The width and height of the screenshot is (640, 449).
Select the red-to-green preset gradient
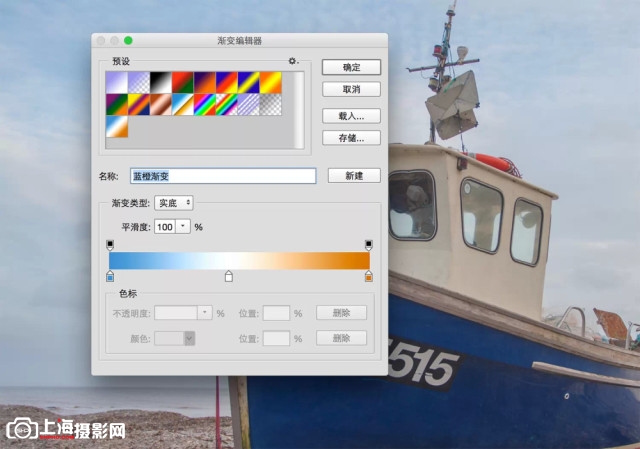click(x=183, y=83)
